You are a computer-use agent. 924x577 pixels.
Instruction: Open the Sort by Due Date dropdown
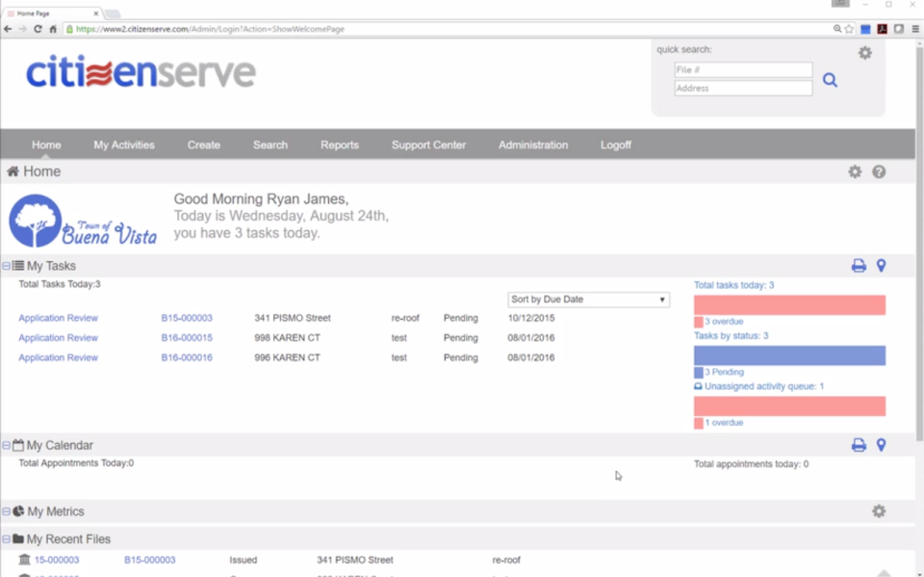(x=587, y=299)
